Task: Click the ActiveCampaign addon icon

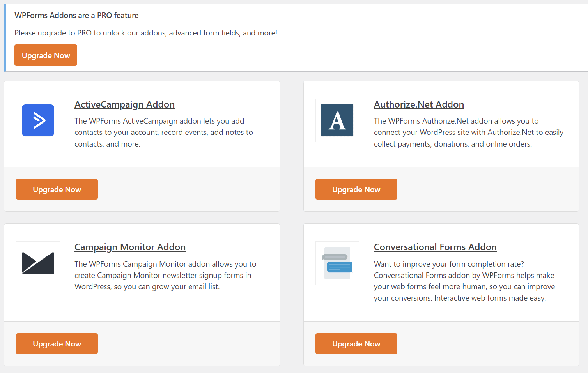Action: click(38, 120)
